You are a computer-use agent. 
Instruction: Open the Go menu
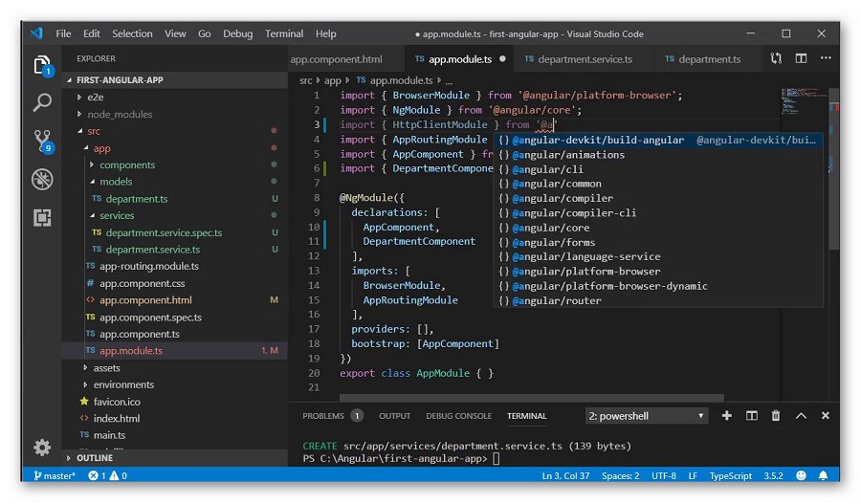click(x=205, y=33)
